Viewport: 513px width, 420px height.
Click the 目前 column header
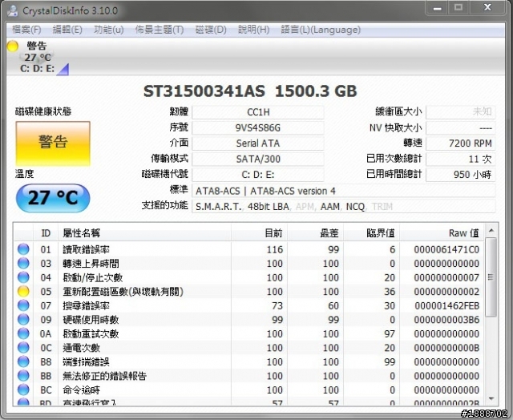[x=259, y=233]
